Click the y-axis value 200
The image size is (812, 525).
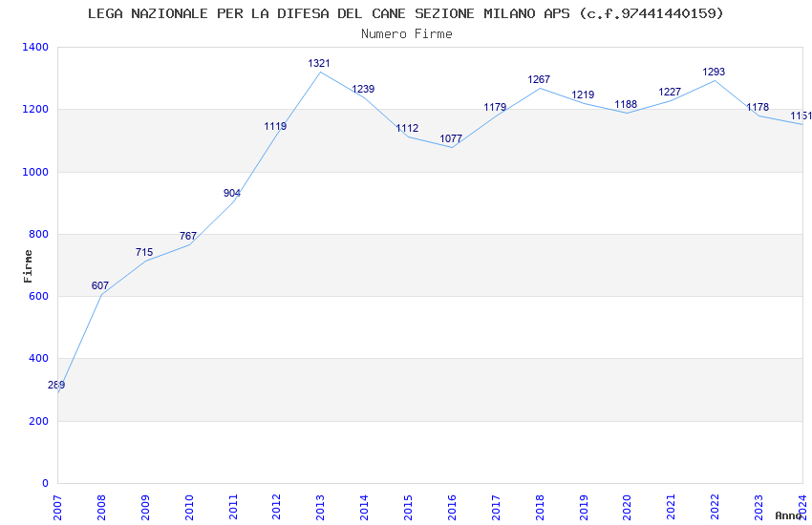(39, 422)
